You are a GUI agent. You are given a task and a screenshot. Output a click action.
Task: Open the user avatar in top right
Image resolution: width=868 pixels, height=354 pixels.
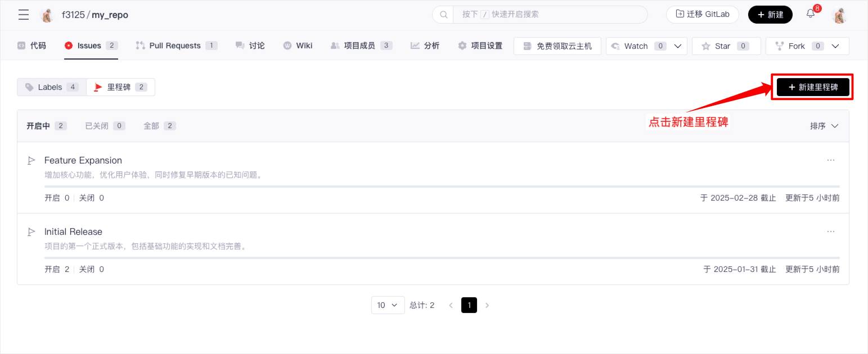point(839,15)
